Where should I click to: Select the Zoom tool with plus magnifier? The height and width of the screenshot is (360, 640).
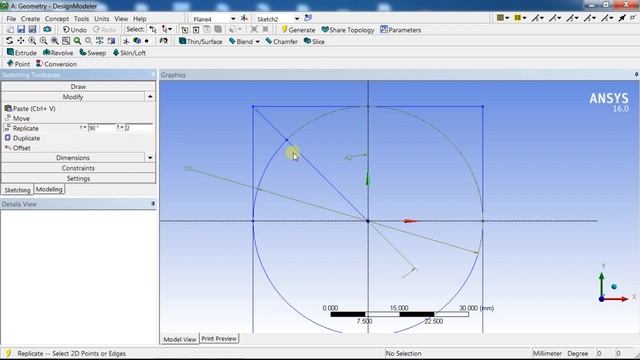click(x=32, y=41)
